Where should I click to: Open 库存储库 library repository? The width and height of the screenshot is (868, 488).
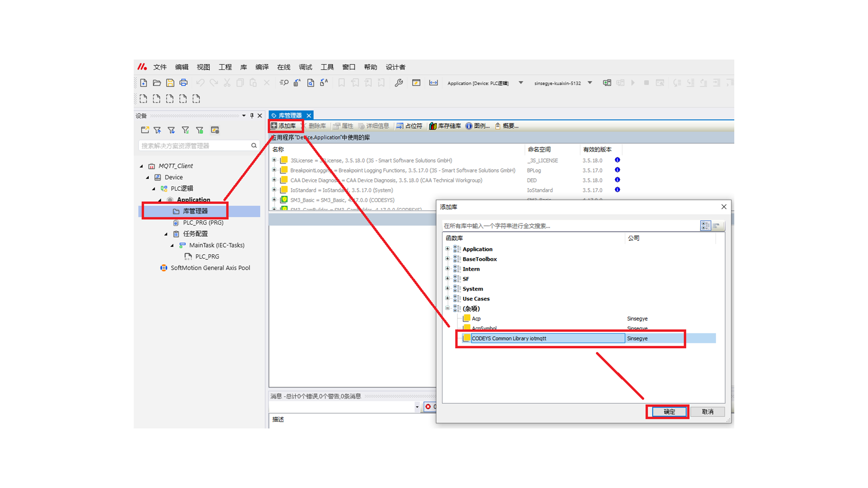(445, 126)
